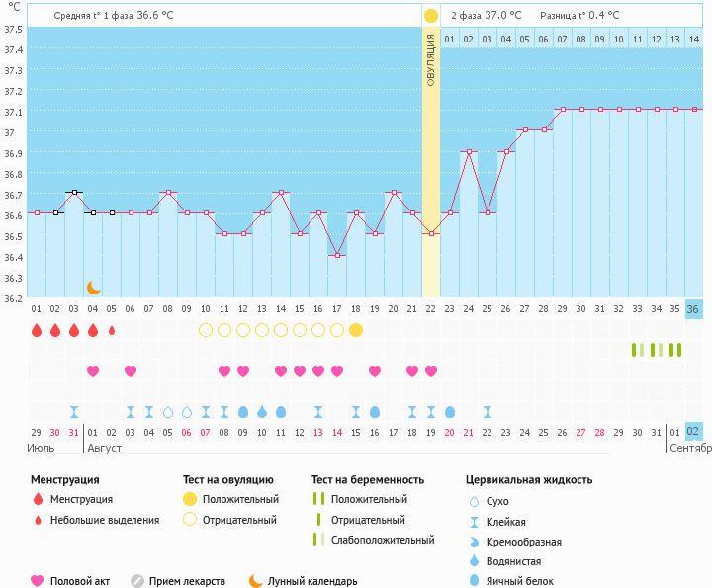Click the lowest temperature point at 36.4
Viewport: 712px width, 588px height.
(337, 255)
